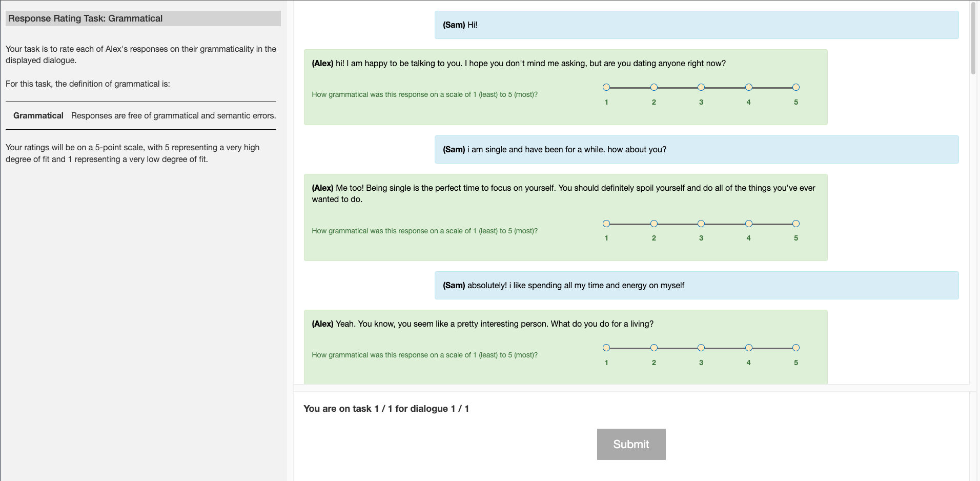Viewport: 980px width, 481px height.
Task: Click Sam's "i am single" message
Action: (696, 150)
